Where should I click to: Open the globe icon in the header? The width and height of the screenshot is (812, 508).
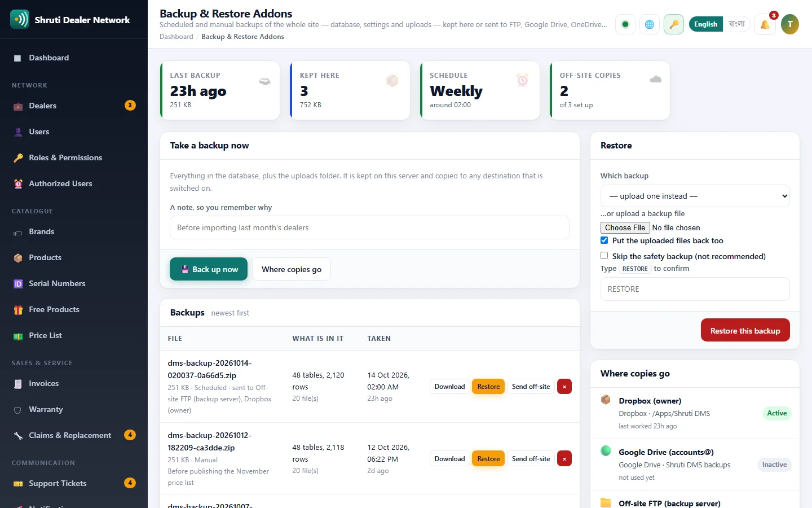point(650,24)
